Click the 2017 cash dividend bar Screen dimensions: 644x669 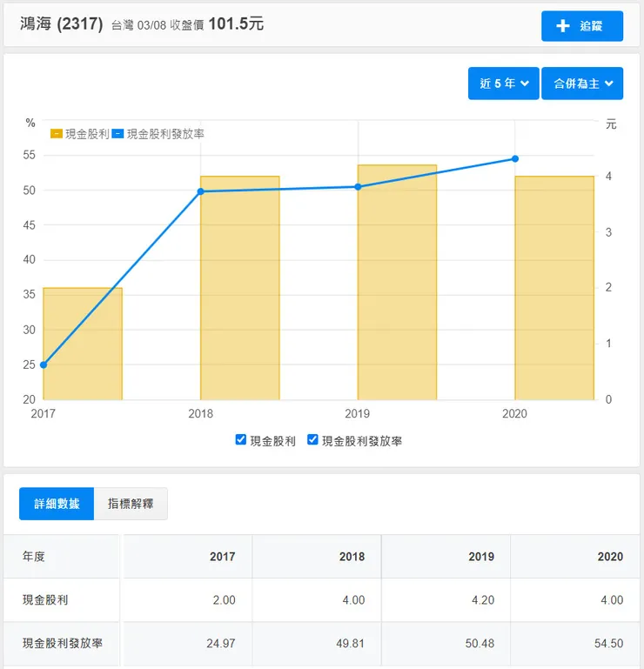[83, 344]
